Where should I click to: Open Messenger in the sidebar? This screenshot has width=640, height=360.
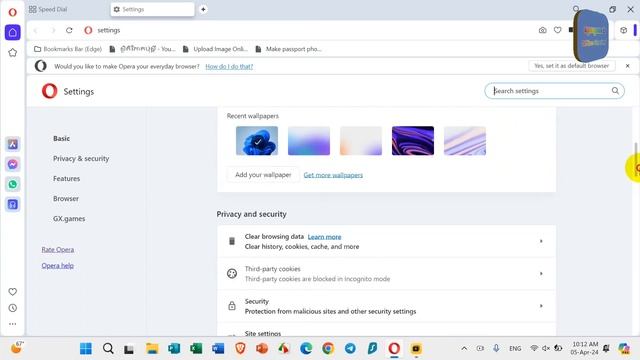pos(13,164)
